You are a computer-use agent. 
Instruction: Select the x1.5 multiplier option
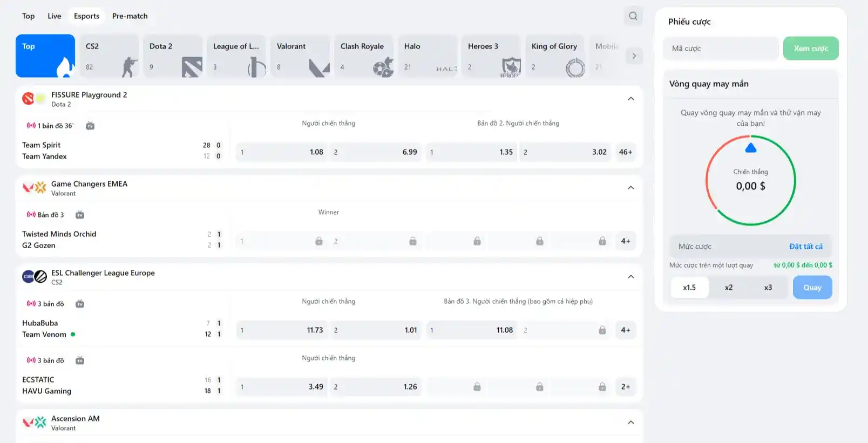point(689,288)
